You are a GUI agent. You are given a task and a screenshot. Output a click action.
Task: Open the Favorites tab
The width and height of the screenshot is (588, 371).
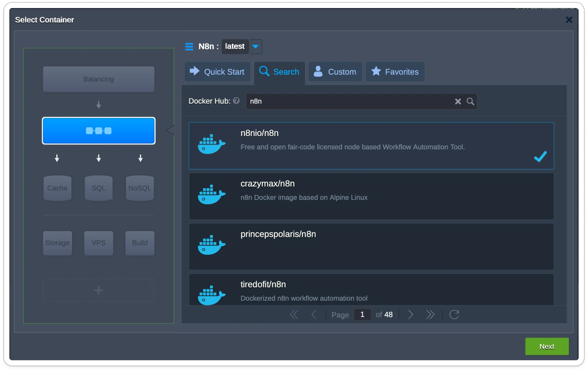pyautogui.click(x=395, y=72)
